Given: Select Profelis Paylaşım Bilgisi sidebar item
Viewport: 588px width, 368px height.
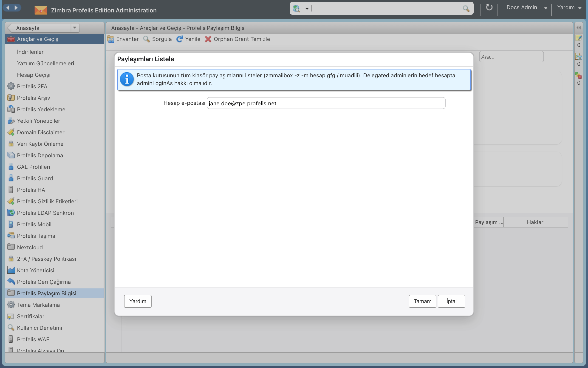Looking at the screenshot, I should pos(55,293).
